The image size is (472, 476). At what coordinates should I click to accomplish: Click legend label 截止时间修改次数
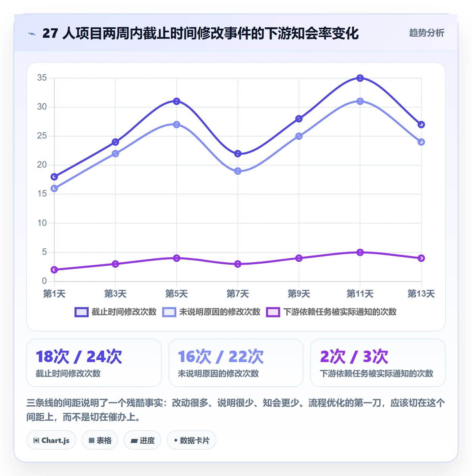pyautogui.click(x=124, y=312)
